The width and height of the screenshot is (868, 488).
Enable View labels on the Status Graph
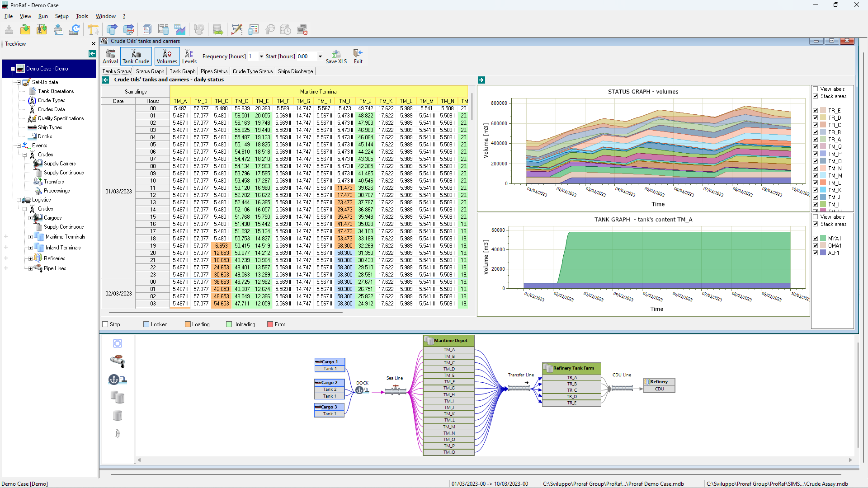click(816, 89)
